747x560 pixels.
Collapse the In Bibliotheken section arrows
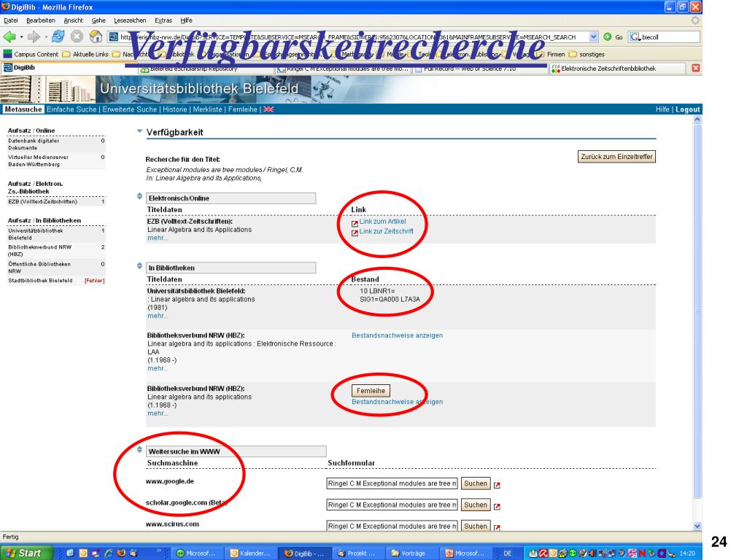pyautogui.click(x=139, y=265)
